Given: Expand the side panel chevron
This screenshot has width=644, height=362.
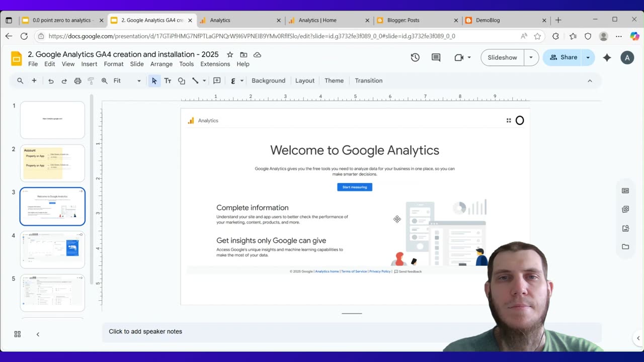Looking at the screenshot, I should point(638,338).
